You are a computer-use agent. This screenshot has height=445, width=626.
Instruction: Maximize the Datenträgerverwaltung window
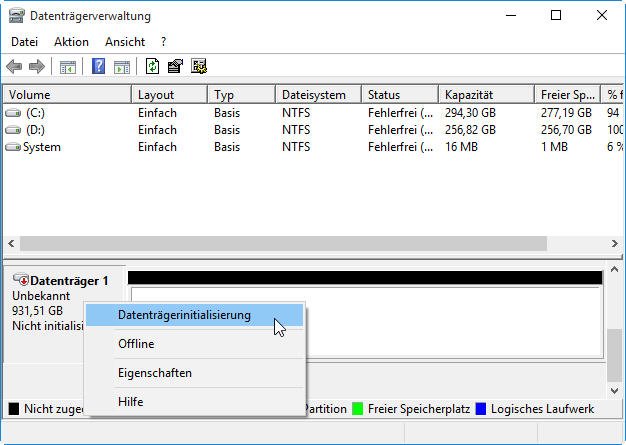556,15
